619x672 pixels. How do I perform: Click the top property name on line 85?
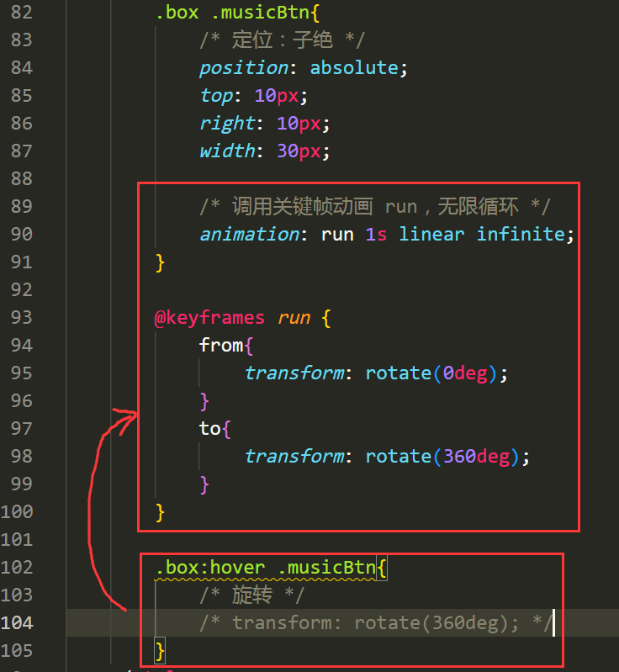[x=216, y=95]
